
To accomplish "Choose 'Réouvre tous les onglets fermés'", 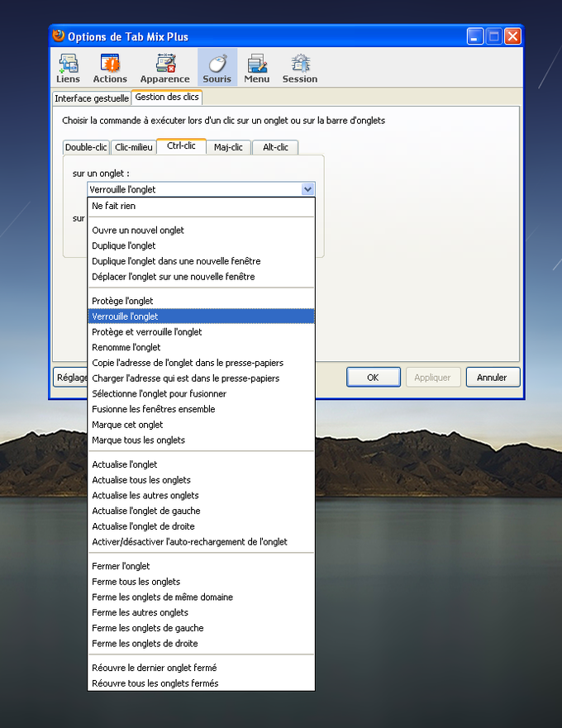I will pos(201,683).
